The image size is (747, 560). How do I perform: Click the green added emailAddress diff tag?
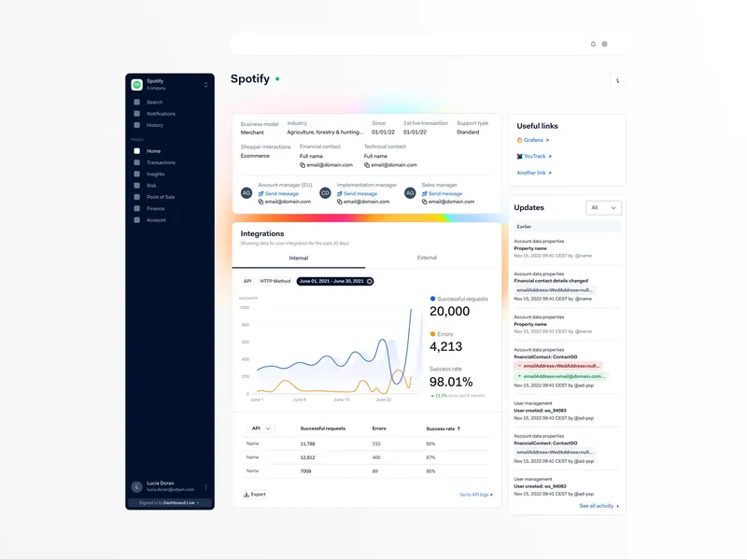click(x=561, y=376)
